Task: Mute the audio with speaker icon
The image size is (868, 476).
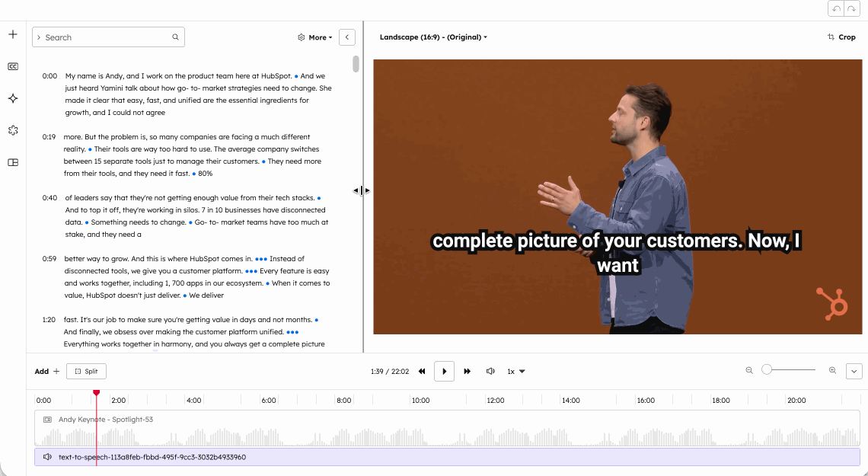Action: pyautogui.click(x=490, y=371)
